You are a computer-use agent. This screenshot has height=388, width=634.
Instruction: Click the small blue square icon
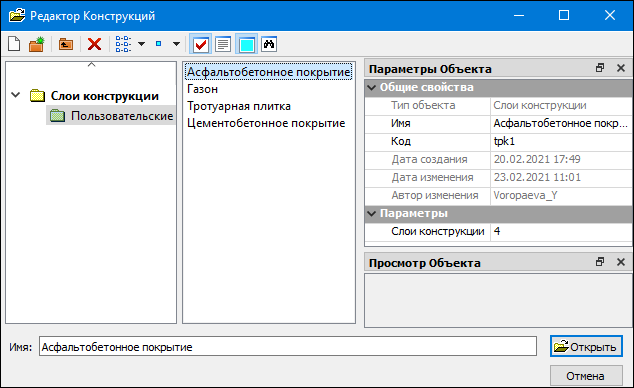pyautogui.click(x=158, y=44)
